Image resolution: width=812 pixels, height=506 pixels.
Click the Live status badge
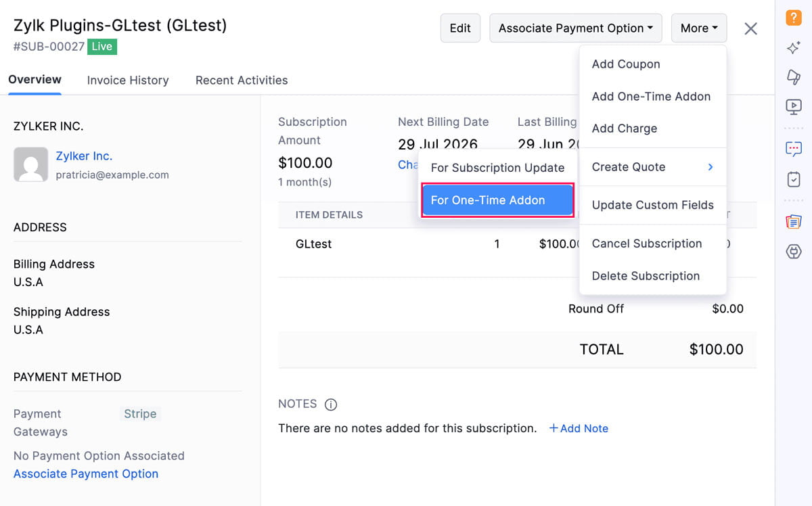tap(102, 47)
